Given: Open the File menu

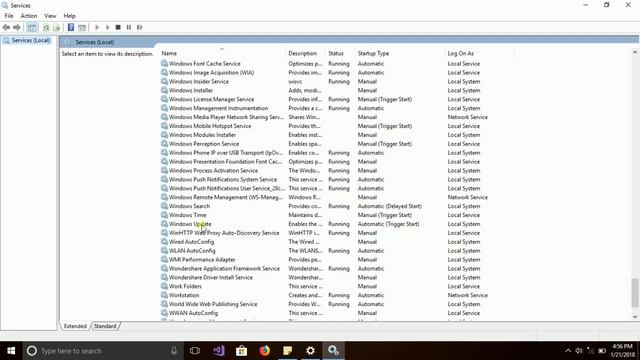Looking at the screenshot, I should pos(9,16).
